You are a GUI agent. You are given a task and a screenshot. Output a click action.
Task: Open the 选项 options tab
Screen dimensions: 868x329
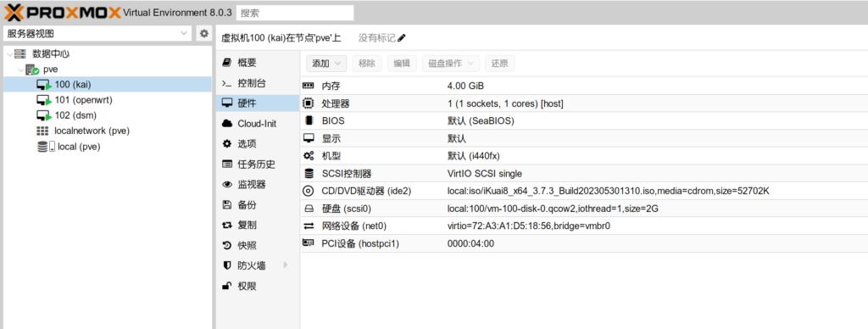click(258, 144)
